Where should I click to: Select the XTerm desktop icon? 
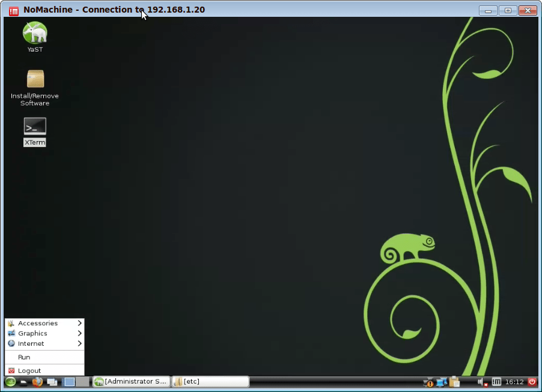pyautogui.click(x=35, y=132)
